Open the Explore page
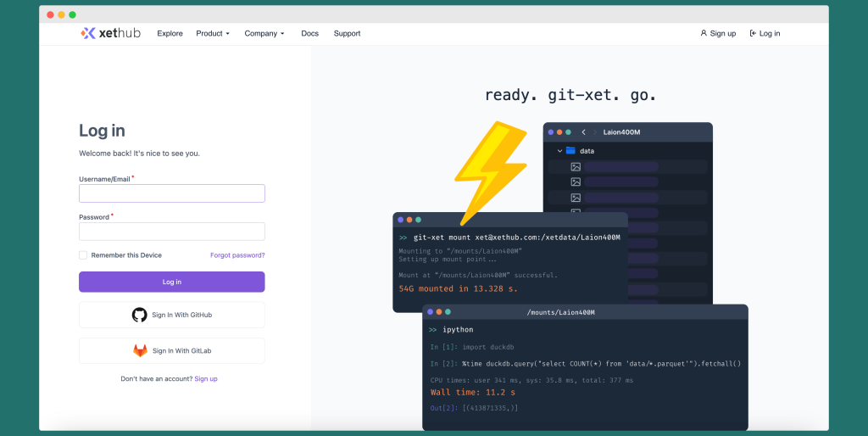This screenshot has width=868, height=436. click(x=170, y=33)
